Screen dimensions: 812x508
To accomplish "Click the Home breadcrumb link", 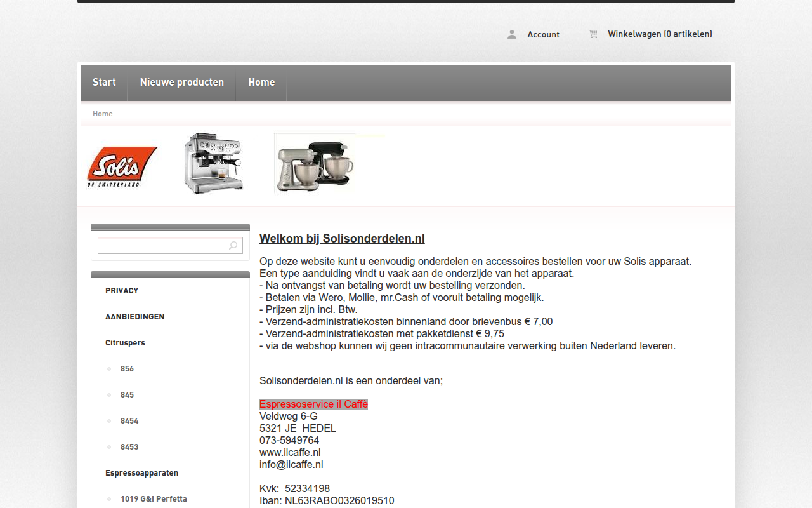I will click(103, 114).
